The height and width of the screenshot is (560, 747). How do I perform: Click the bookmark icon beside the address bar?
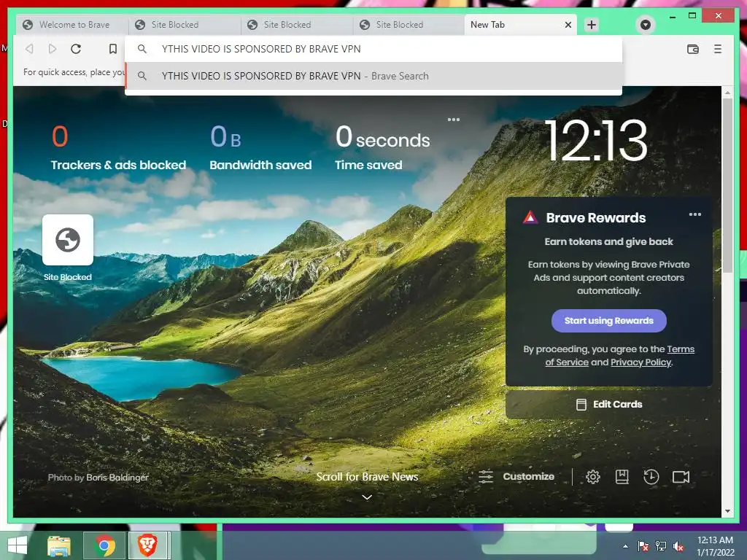tap(113, 49)
